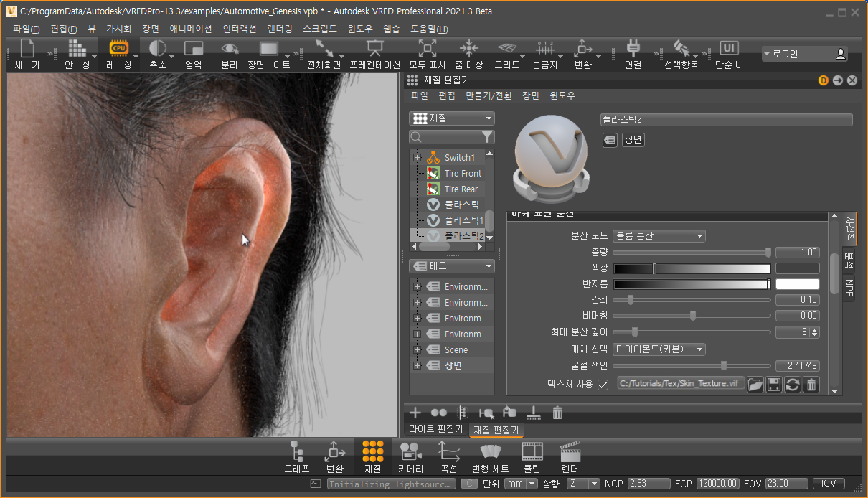Image resolution: width=868 pixels, height=498 pixels.
Task: Click the Camera (카메라) module icon
Action: [x=410, y=451]
